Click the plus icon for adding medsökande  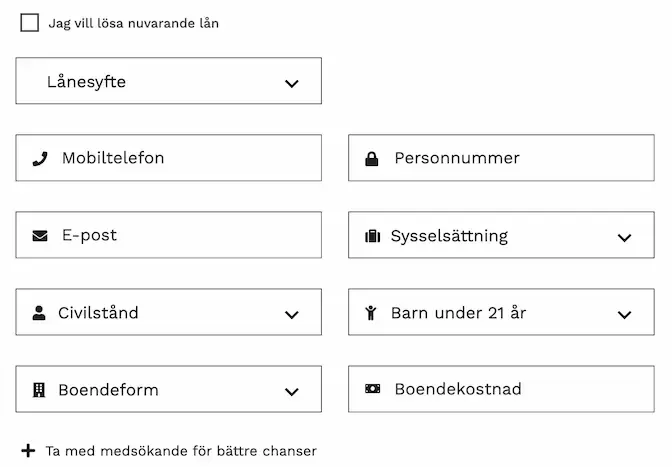coord(28,451)
